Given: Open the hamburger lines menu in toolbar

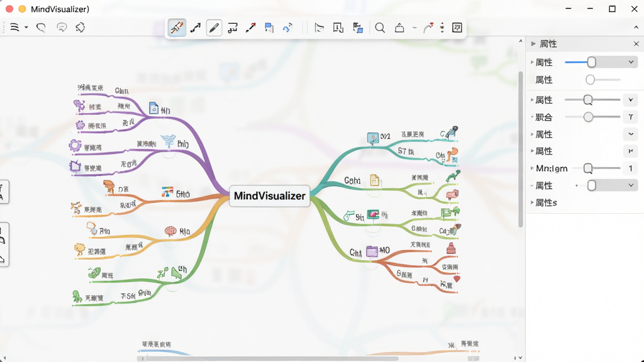Looking at the screenshot, I should click(x=14, y=28).
